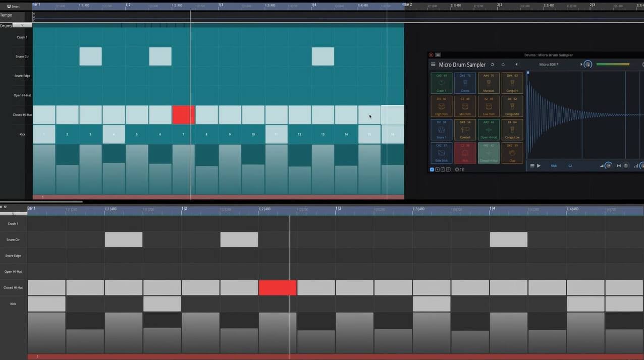The width and height of the screenshot is (644, 360).
Task: Go to next sampler preset
Action: click(x=581, y=65)
